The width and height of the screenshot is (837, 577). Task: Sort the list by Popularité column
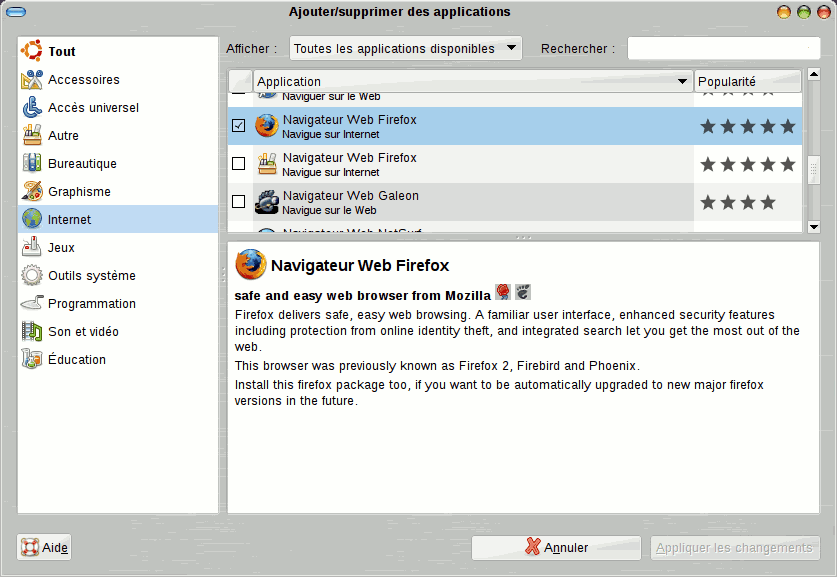(748, 81)
